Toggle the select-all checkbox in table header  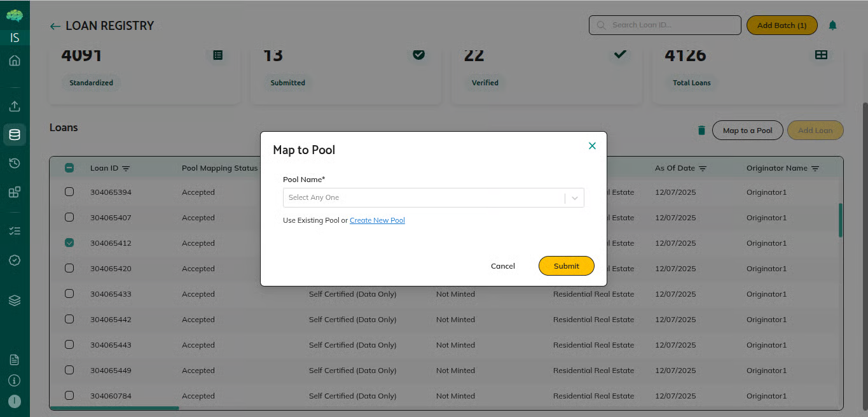tap(69, 168)
